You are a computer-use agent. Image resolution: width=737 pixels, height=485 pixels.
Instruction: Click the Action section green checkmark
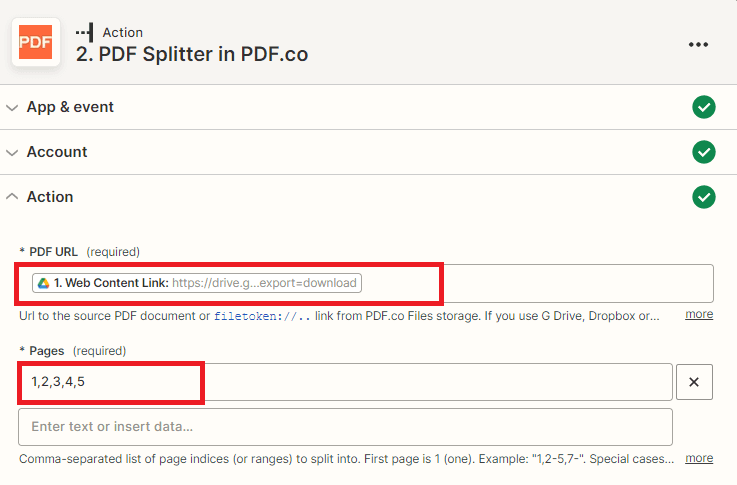(704, 197)
